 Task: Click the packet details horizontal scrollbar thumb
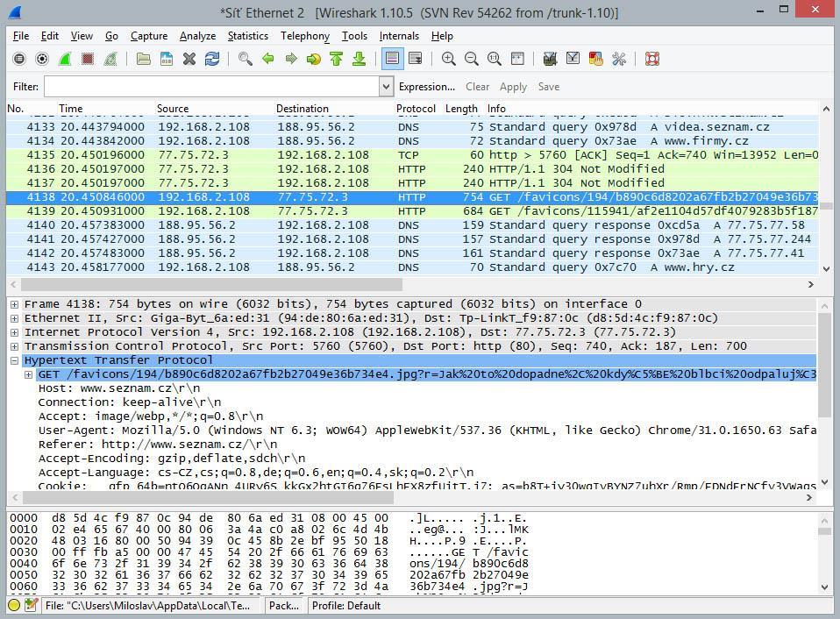point(207,497)
